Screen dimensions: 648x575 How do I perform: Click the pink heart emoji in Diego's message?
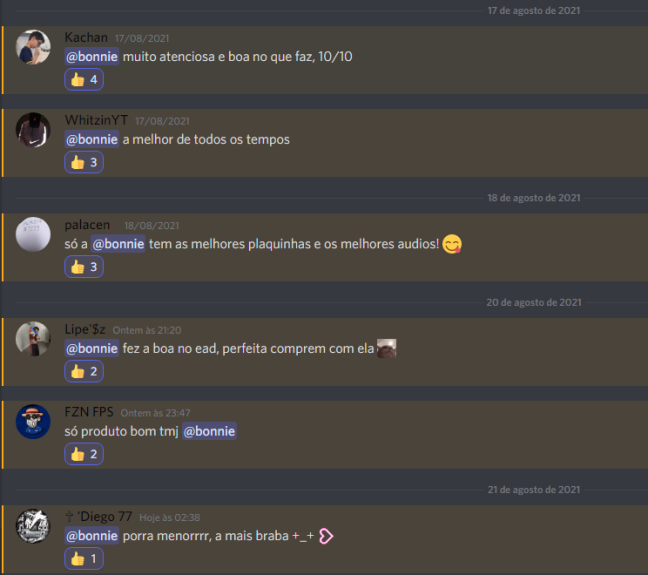326,536
